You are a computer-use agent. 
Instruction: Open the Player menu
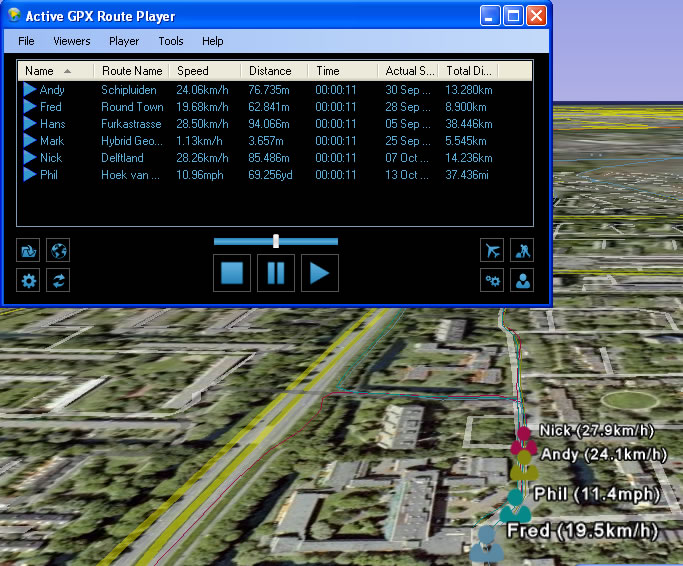click(124, 41)
